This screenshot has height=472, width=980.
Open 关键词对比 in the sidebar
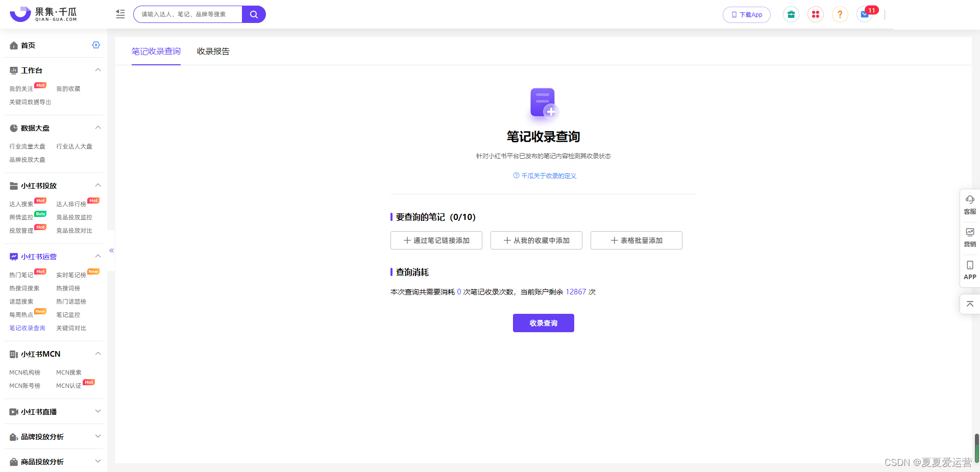[x=71, y=328]
